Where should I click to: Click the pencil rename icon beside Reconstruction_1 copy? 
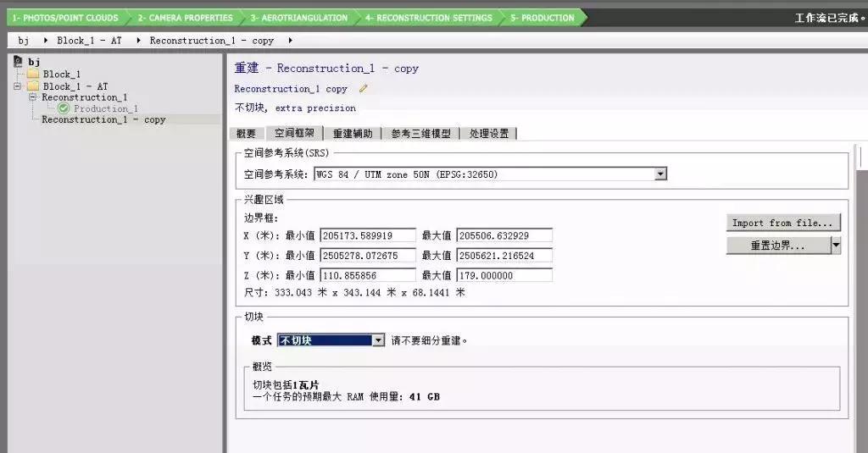[x=363, y=88]
